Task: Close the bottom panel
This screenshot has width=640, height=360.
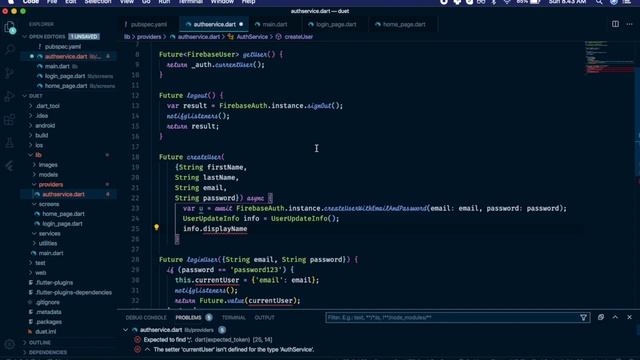Action: point(629,317)
